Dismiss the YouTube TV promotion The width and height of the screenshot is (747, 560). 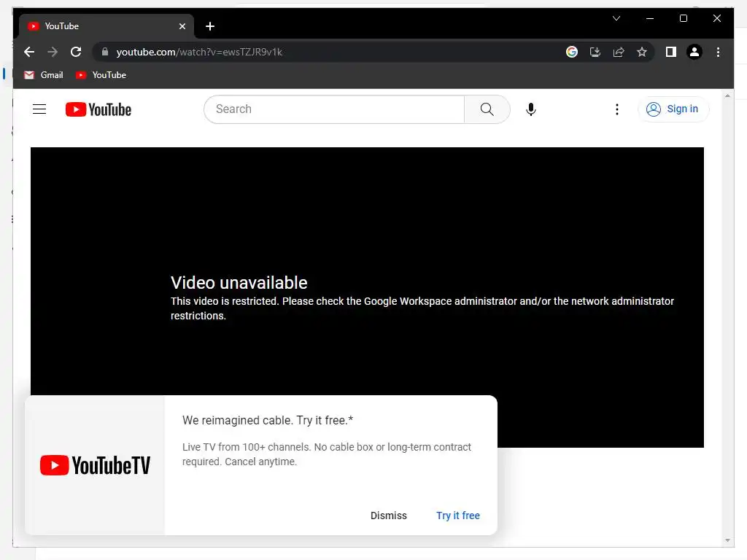click(x=389, y=516)
